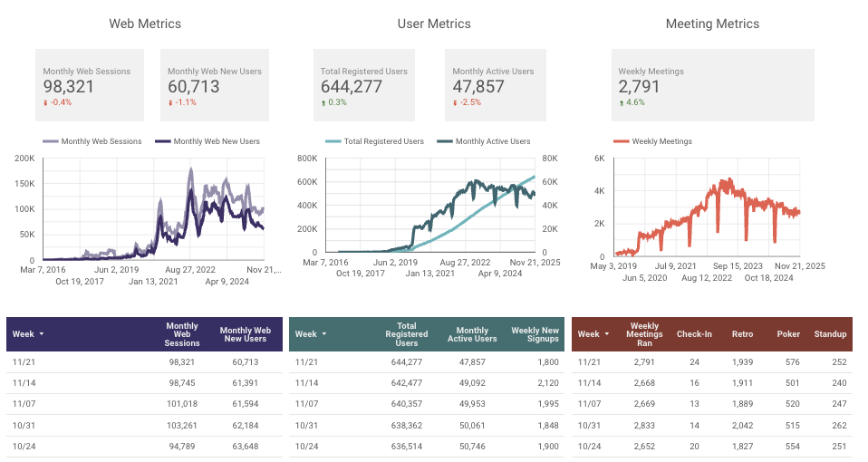Click the Monthly Web Sessions legend marker
This screenshot has width=868, height=462.
click(51, 141)
